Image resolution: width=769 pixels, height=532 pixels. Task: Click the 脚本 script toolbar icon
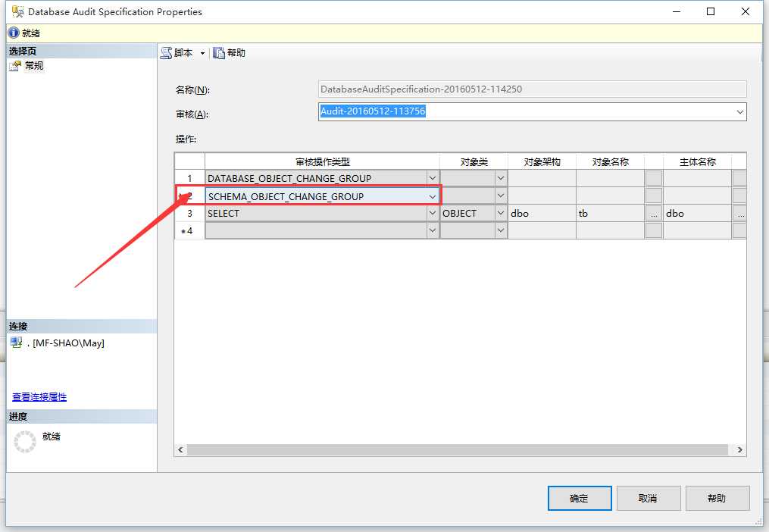tap(166, 53)
